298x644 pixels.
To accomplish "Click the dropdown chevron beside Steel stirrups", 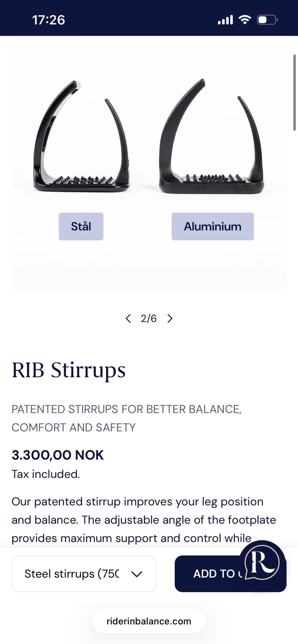I will (x=137, y=574).
